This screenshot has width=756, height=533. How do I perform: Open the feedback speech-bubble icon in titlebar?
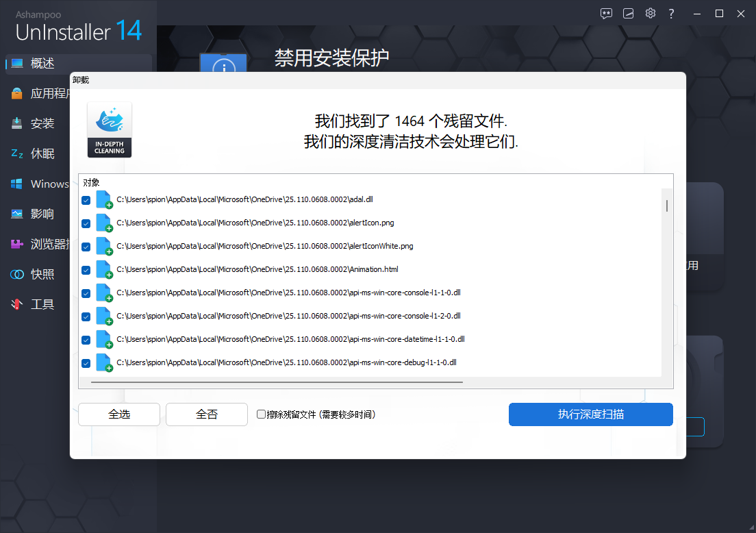click(x=606, y=13)
